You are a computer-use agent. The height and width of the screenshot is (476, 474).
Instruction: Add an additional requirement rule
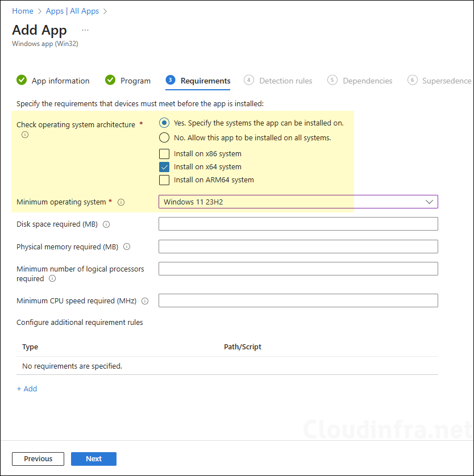click(27, 389)
